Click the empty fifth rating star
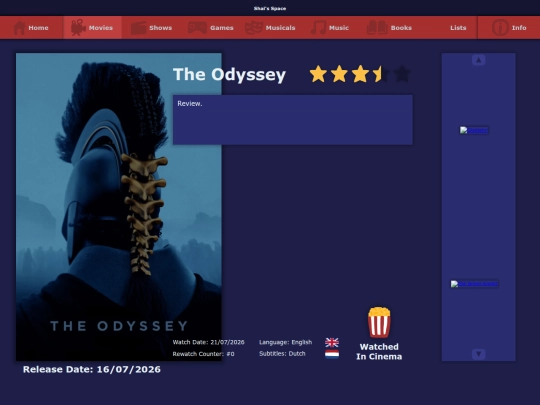The height and width of the screenshot is (405, 540). [x=402, y=74]
